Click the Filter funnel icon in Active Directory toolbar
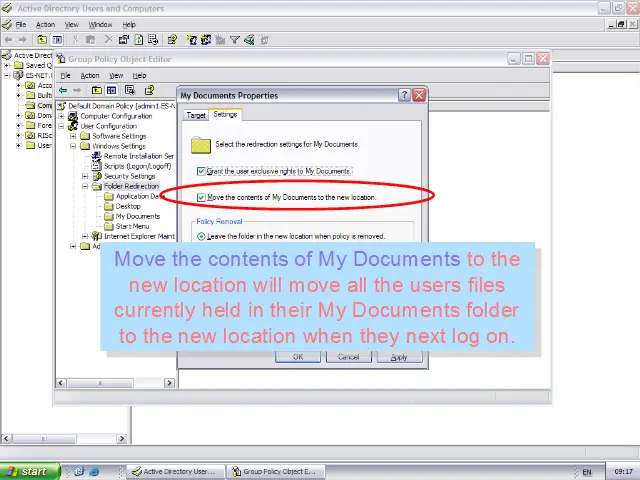The width and height of the screenshot is (640, 480). 234,40
